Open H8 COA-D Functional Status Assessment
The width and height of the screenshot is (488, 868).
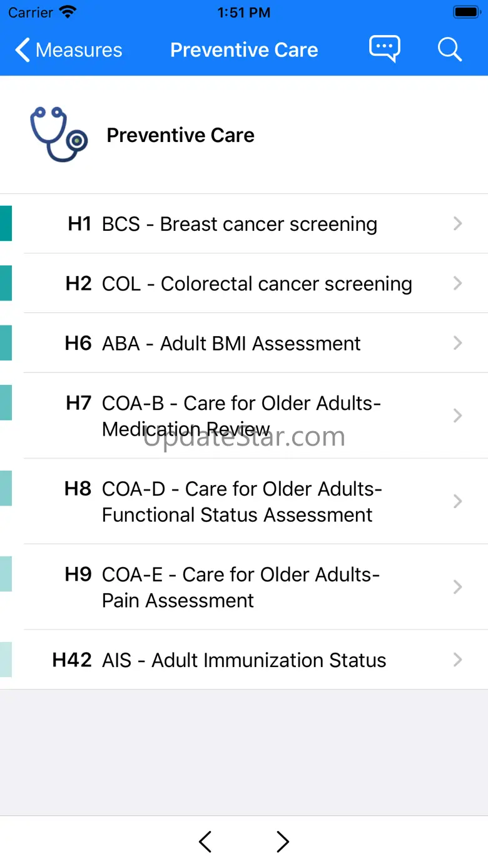point(241,501)
